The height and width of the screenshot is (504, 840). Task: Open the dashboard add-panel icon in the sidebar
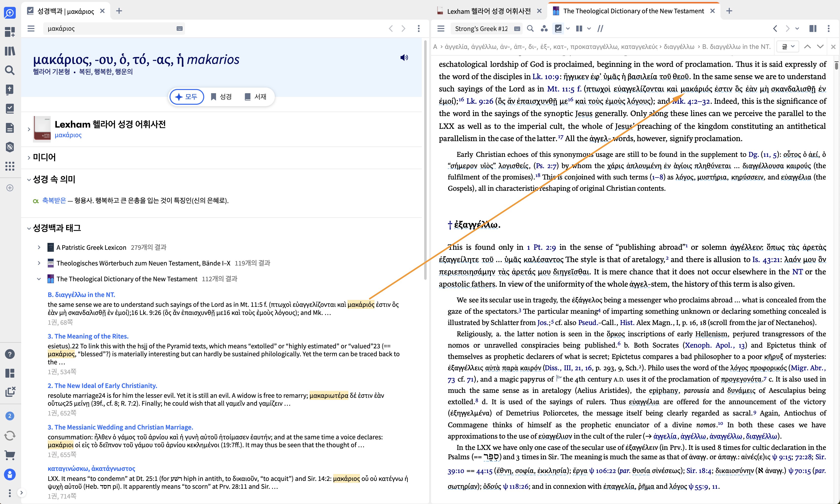[x=10, y=32]
